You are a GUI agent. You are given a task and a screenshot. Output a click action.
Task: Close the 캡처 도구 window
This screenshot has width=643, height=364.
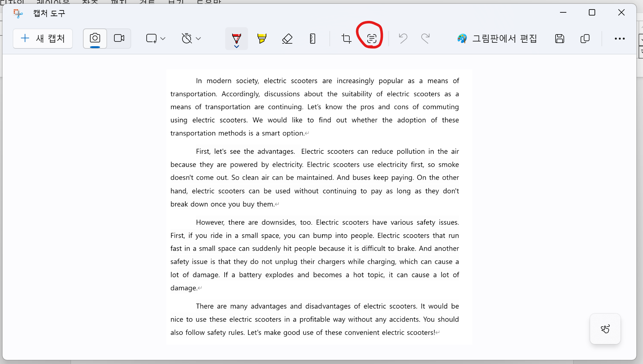(621, 13)
